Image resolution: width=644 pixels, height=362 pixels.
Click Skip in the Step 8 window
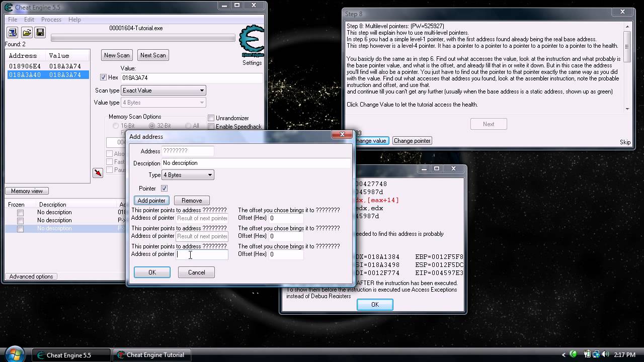pyautogui.click(x=625, y=142)
